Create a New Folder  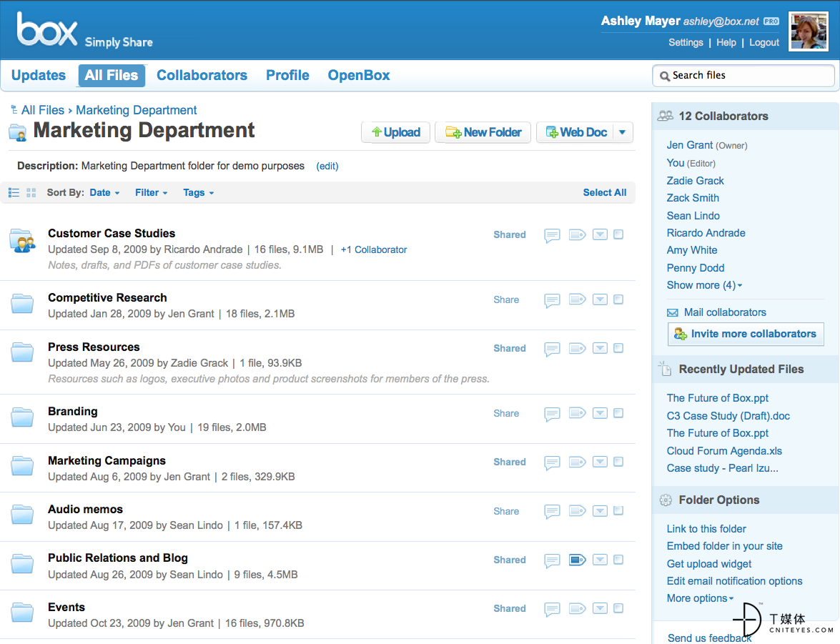(x=483, y=132)
